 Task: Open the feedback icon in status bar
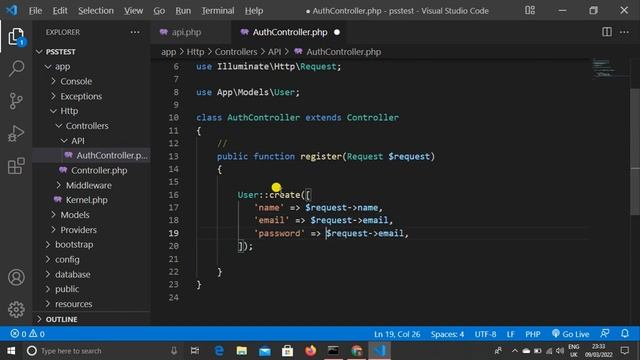605,333
